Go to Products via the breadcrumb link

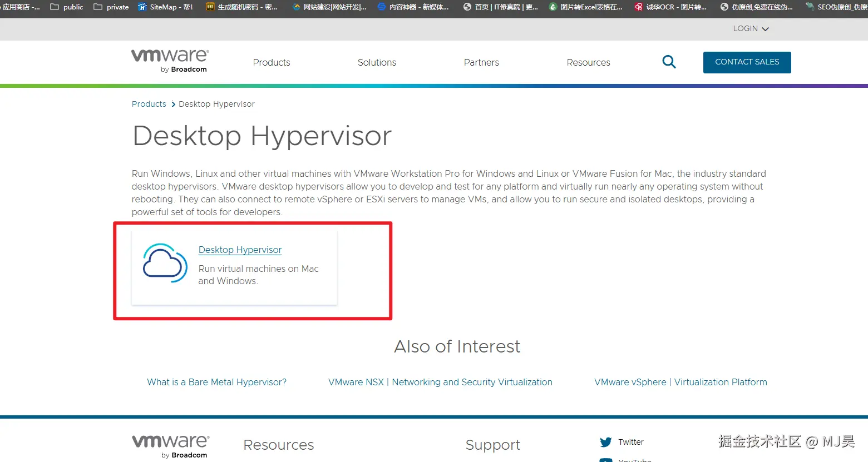click(x=149, y=104)
